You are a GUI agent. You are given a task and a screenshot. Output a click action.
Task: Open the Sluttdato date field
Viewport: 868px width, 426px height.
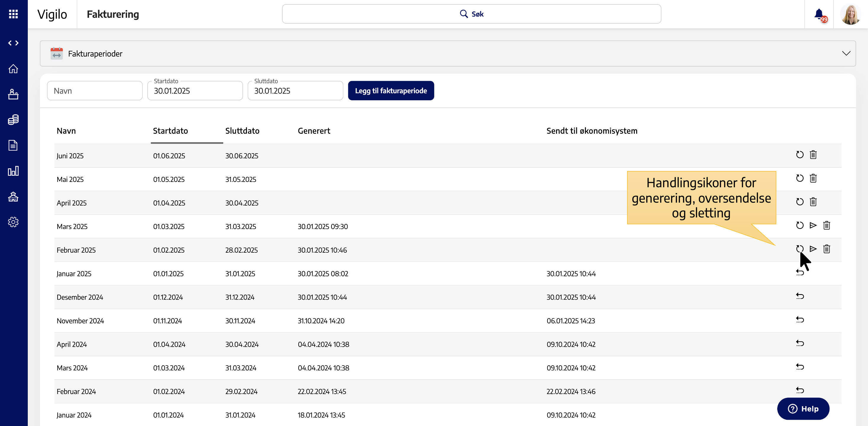[295, 91]
